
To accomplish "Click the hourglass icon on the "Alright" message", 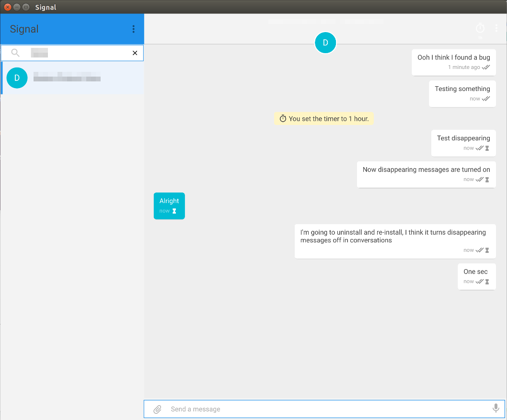I will click(x=174, y=211).
